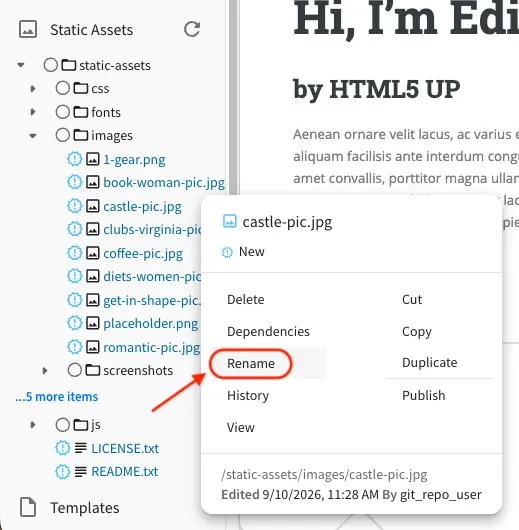519x530 pixels.
Task: Expand the screenshots folder arrow
Action: click(45, 370)
